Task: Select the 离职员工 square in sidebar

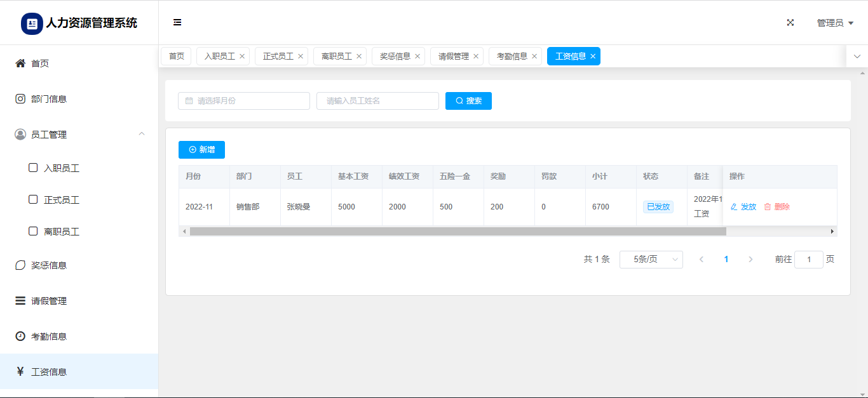Action: pos(33,232)
